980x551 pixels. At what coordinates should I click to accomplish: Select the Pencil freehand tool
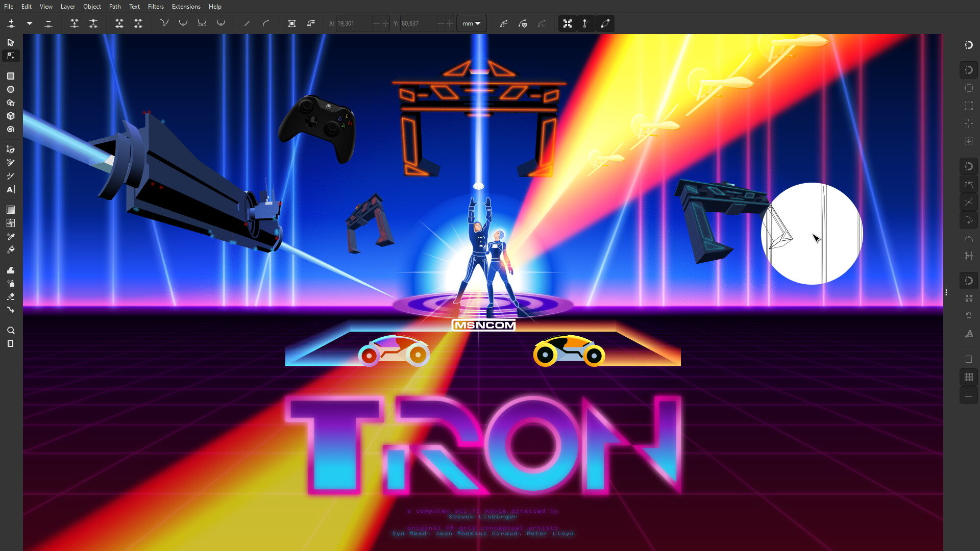tap(10, 163)
